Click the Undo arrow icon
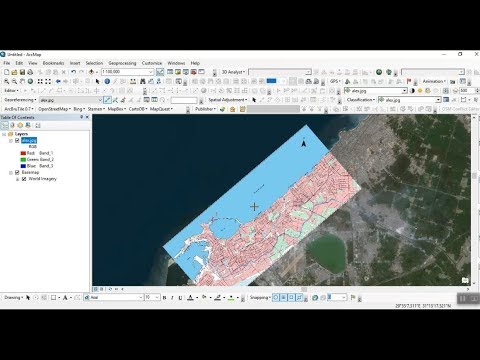 coord(74,72)
